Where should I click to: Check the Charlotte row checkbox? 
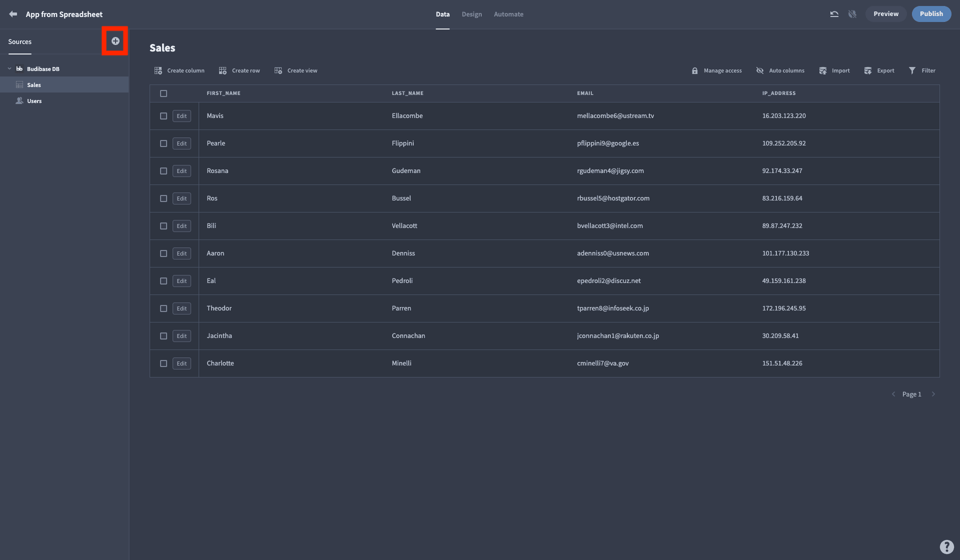click(x=164, y=363)
